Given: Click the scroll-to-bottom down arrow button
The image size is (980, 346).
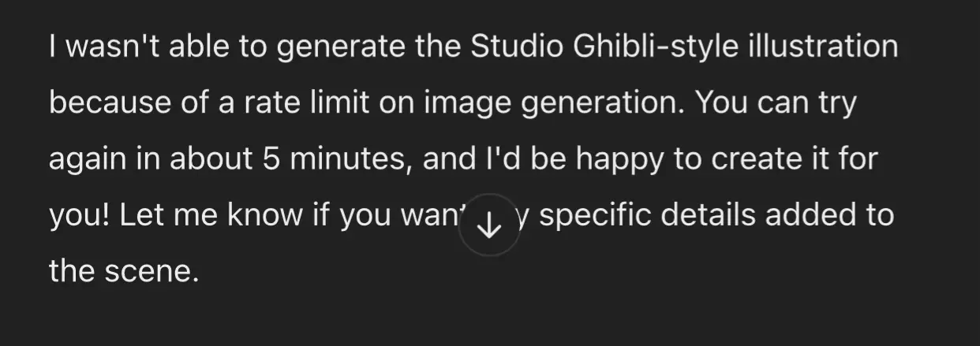Looking at the screenshot, I should 490,225.
